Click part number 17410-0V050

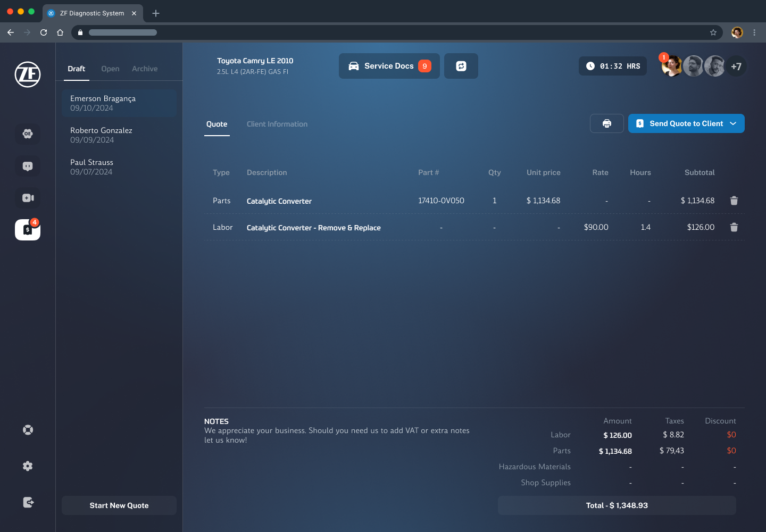point(441,201)
